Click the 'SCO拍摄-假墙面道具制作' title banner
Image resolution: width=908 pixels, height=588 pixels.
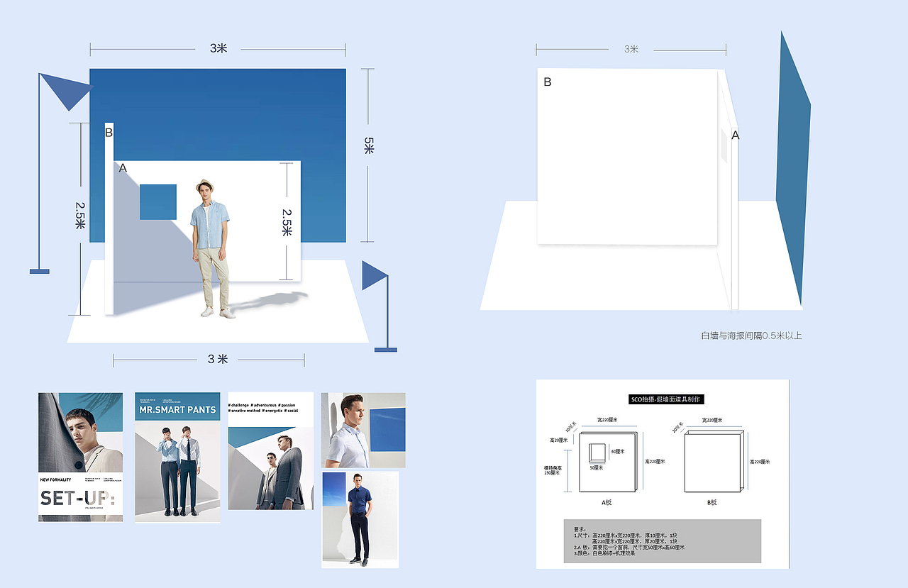pos(667,399)
